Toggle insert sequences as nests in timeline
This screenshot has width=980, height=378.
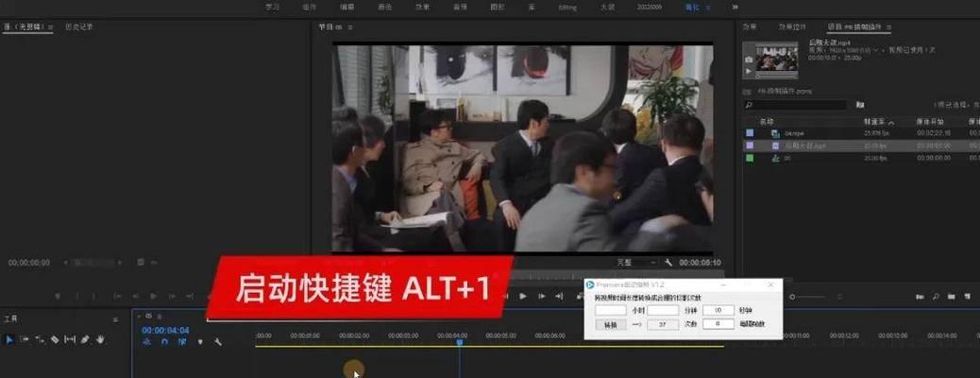[147, 342]
